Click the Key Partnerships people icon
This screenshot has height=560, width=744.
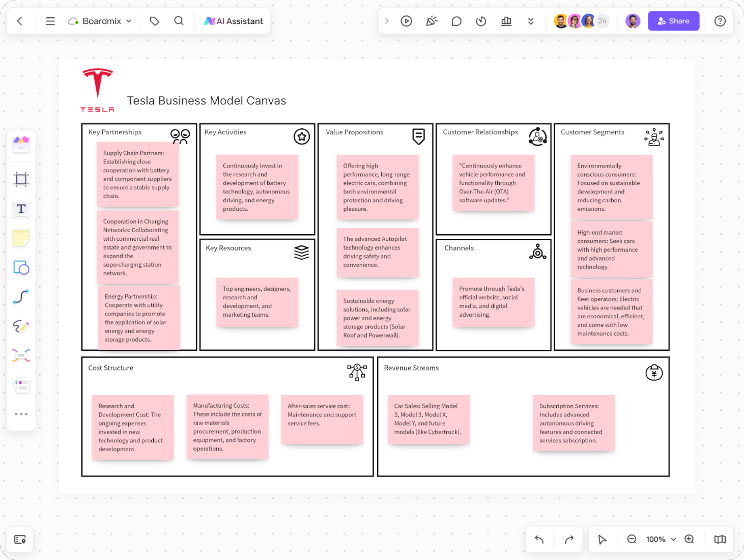coord(180,136)
